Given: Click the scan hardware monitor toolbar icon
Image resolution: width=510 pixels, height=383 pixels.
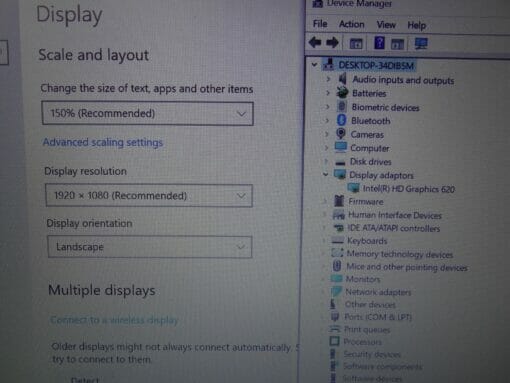Looking at the screenshot, I should [x=421, y=44].
